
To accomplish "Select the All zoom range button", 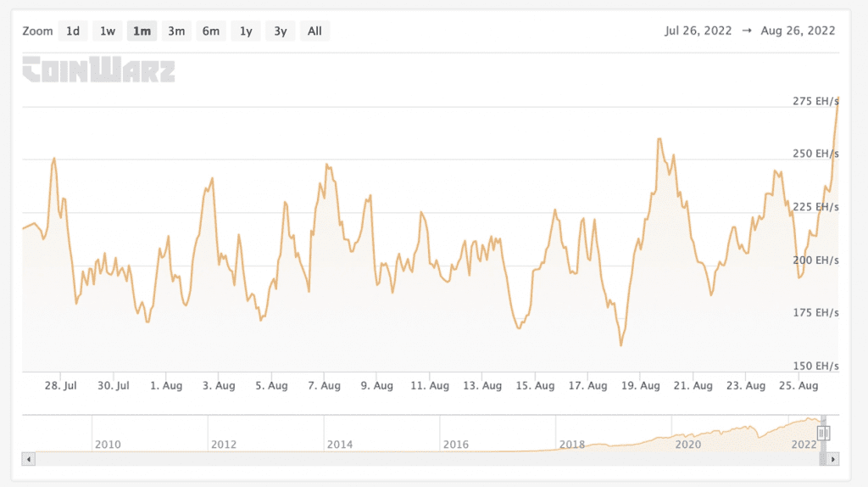I will coord(314,31).
